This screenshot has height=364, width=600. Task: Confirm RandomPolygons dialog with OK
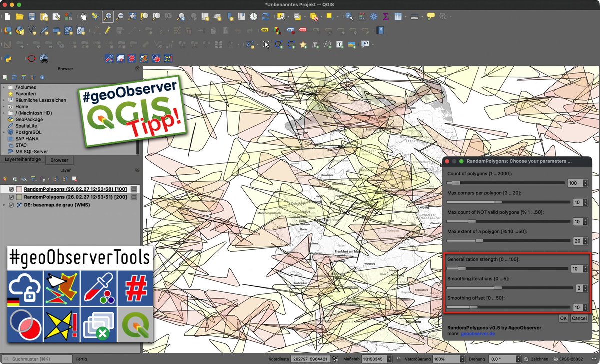[x=563, y=318]
